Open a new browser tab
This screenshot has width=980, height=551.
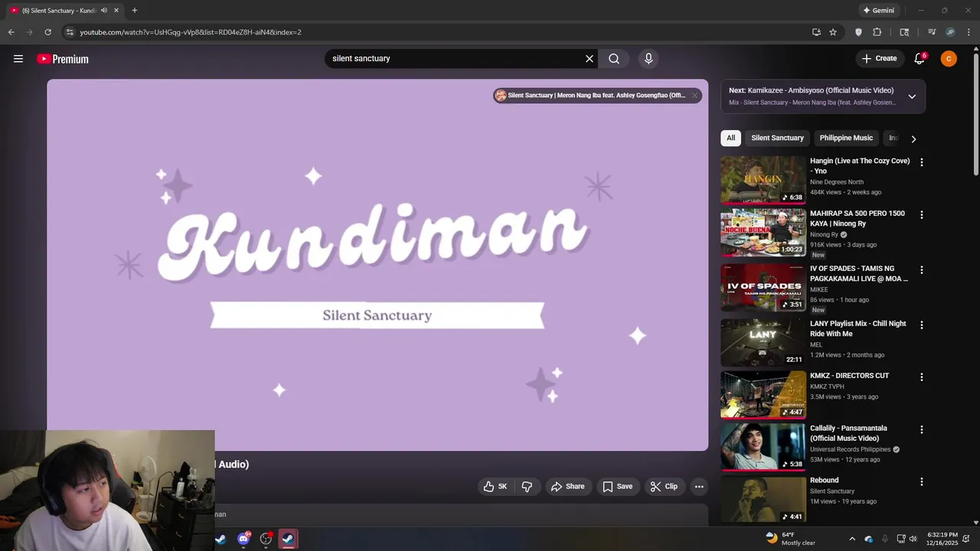pos(135,11)
